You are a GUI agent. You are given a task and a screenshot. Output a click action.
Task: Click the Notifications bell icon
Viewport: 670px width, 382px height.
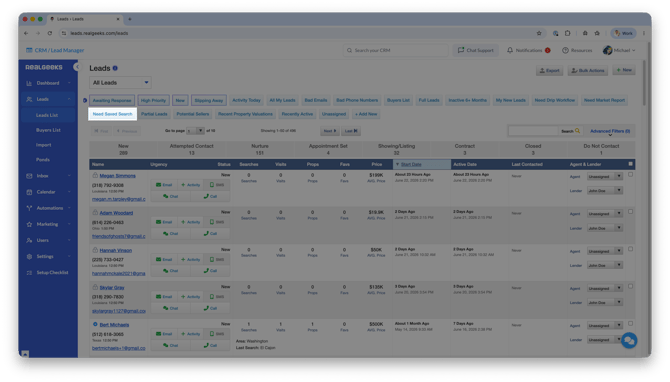[510, 50]
